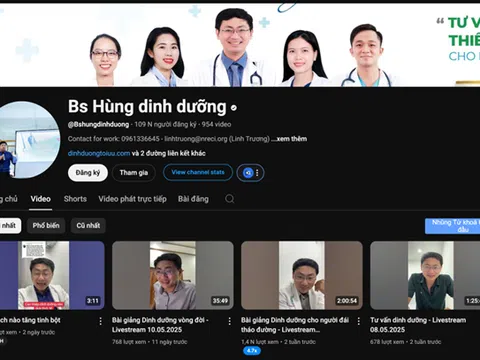480x360 pixels.
Task: Expand description with '...xem thêm'
Action: [289, 139]
